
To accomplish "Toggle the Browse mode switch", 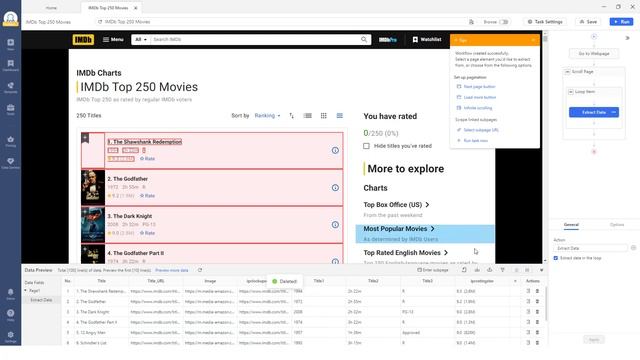I will [x=504, y=22].
